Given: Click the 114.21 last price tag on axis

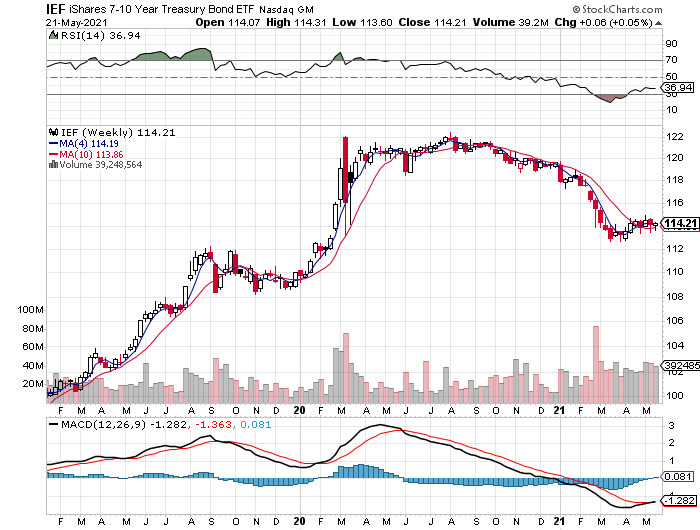Looking at the screenshot, I should point(680,223).
